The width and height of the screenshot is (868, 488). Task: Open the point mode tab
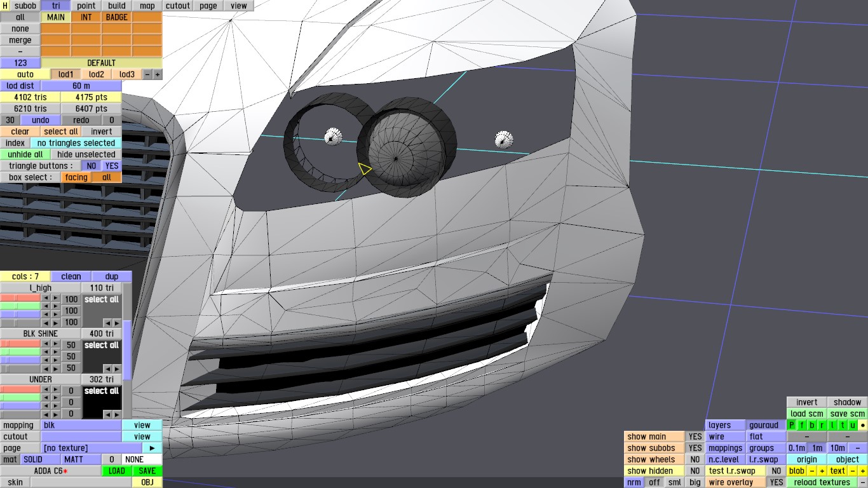point(86,6)
